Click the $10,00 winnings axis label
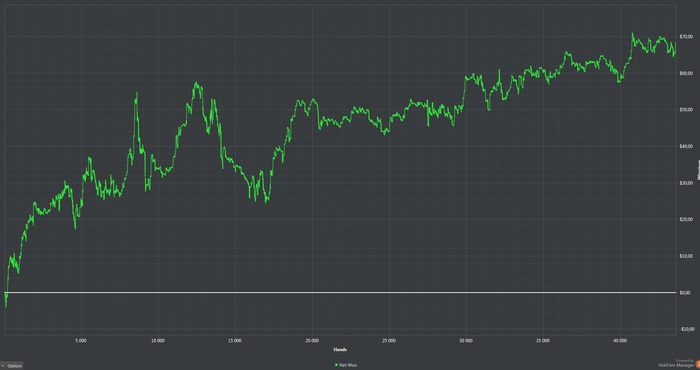Screen dimensions: 700x370 [x=686, y=256]
